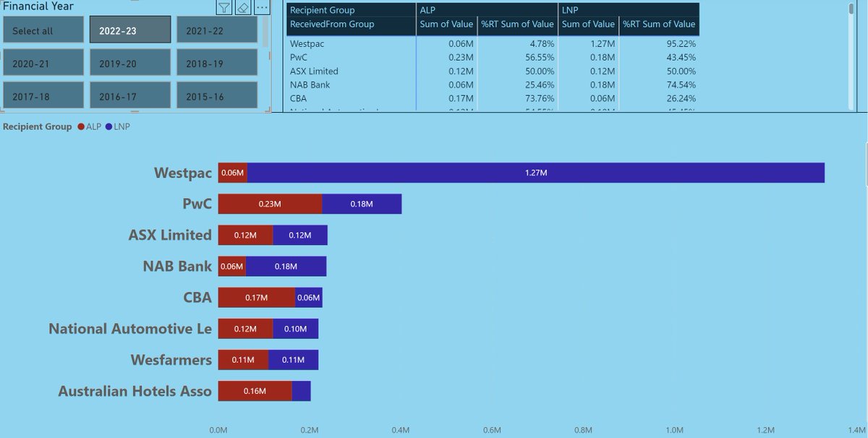Click Wesfarmers' ALP 0.11M bar segment

(x=243, y=360)
